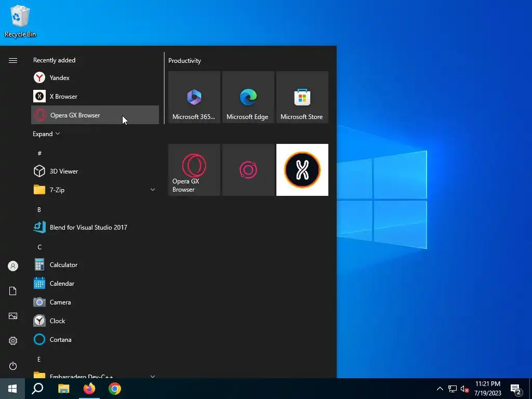Launch X Browser from Recently added list

[x=95, y=96]
